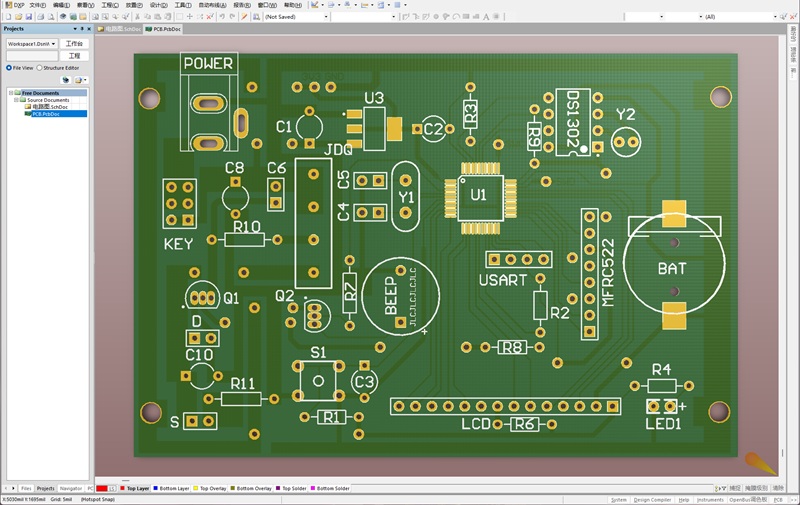This screenshot has height=505, width=800.
Task: Click the open folder toolbar icon
Action: [19, 17]
